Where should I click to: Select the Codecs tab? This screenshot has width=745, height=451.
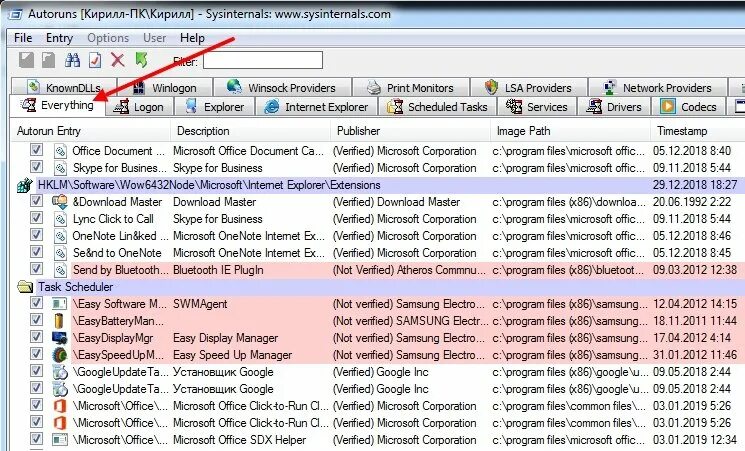[x=688, y=107]
